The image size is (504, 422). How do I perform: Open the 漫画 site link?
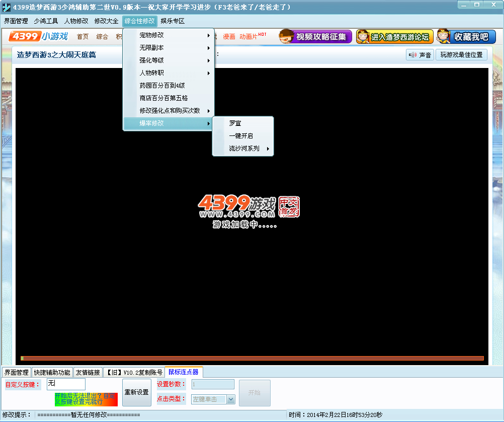coord(229,37)
